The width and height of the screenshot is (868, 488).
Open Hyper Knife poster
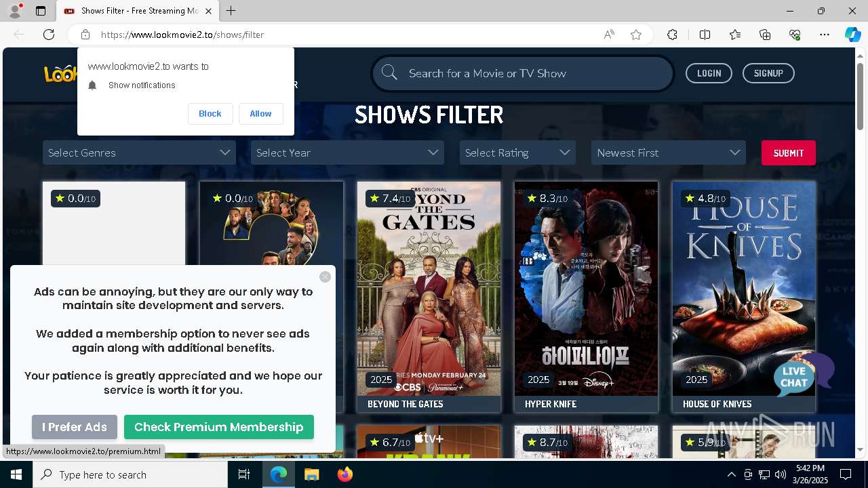click(586, 288)
